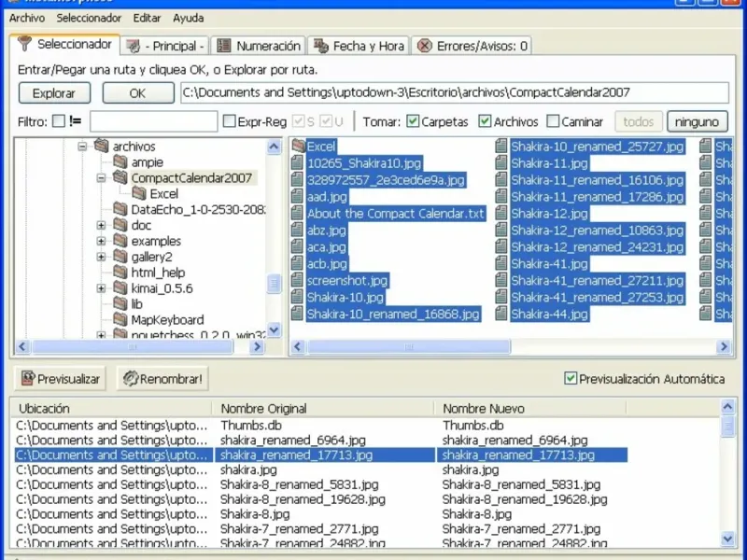Image resolution: width=747 pixels, height=560 pixels.
Task: Click the todos button
Action: pos(639,121)
